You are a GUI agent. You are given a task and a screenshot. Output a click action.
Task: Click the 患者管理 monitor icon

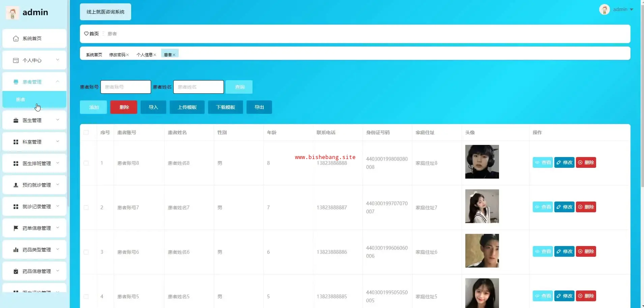16,82
